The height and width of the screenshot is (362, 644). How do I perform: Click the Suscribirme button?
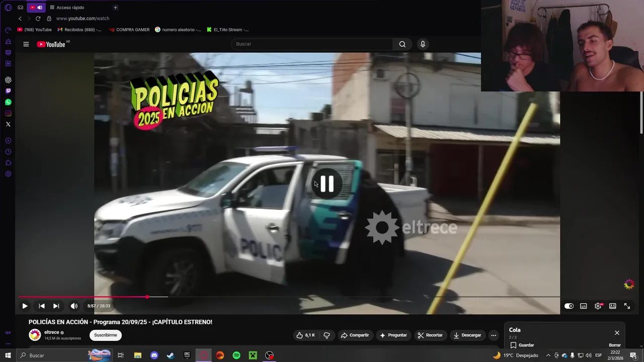pos(106,335)
